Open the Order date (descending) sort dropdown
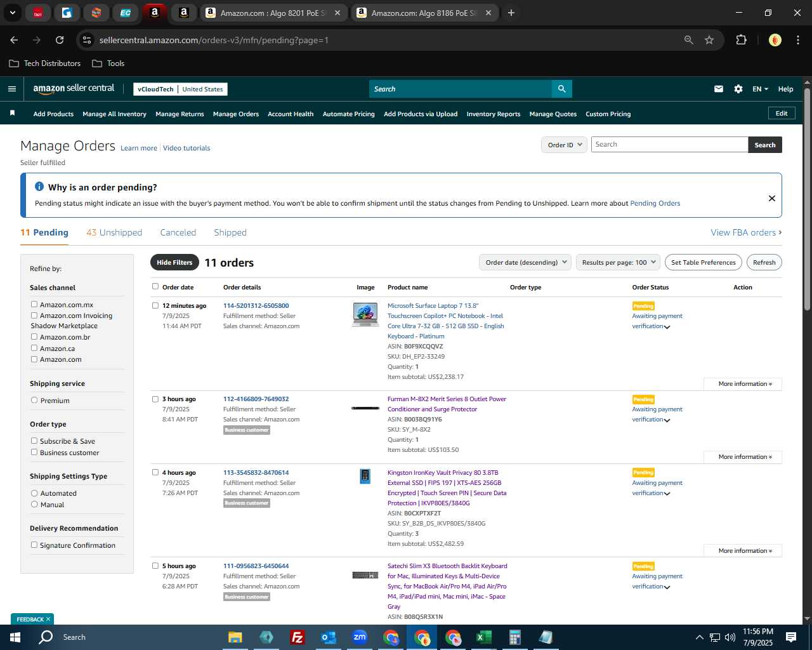 coord(525,262)
